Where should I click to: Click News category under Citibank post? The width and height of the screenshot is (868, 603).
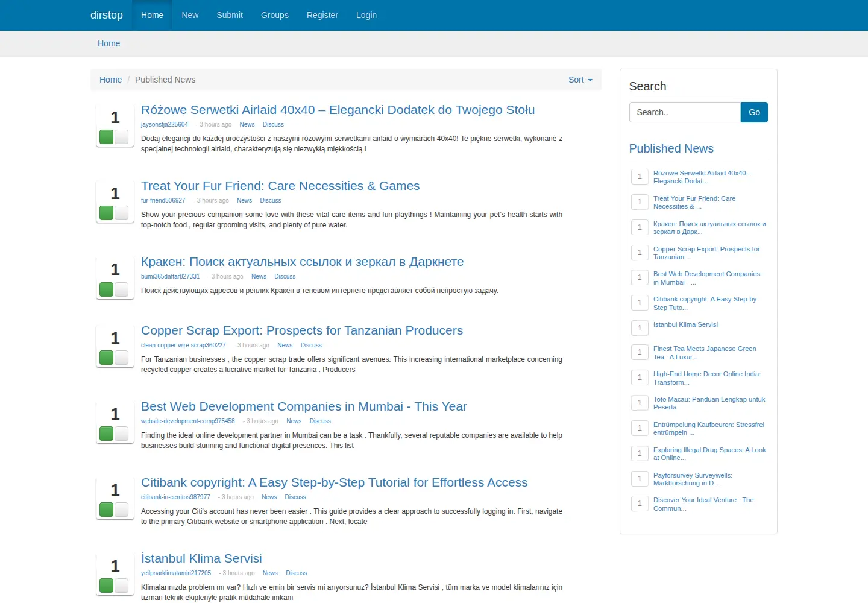click(269, 497)
